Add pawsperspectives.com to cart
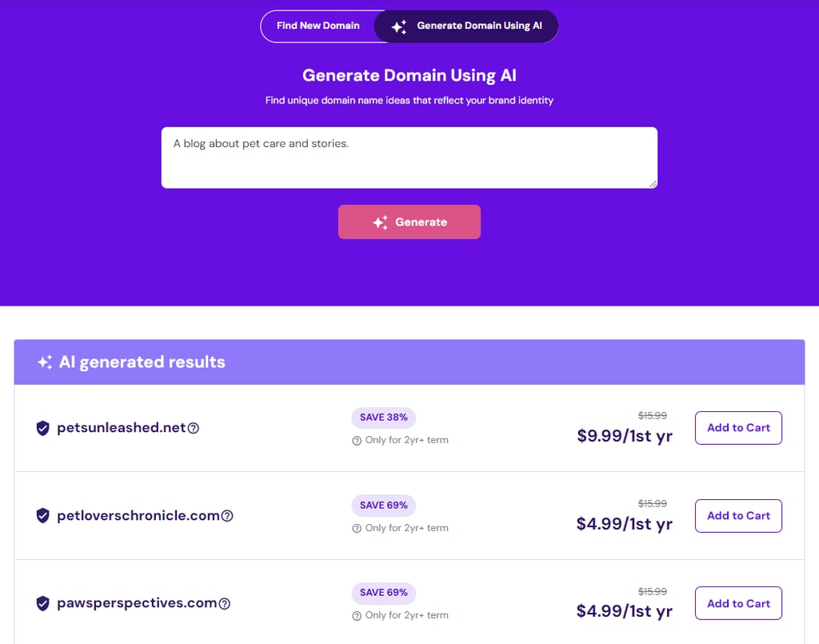Screen dimensions: 819x644 (738, 603)
